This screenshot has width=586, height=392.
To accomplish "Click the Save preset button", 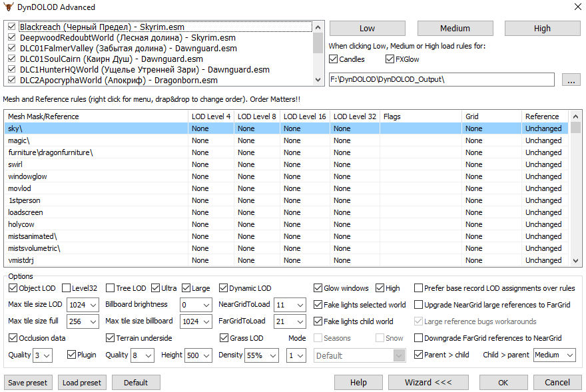I will coord(28,383).
